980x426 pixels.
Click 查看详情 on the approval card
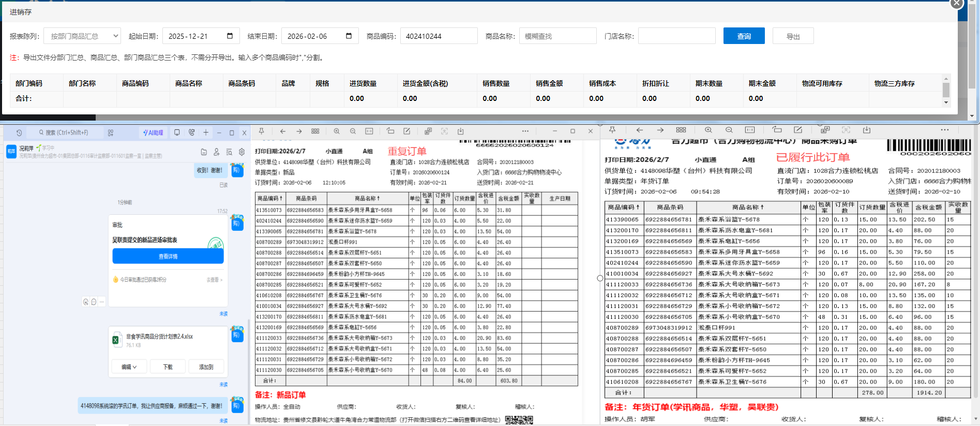[168, 256]
